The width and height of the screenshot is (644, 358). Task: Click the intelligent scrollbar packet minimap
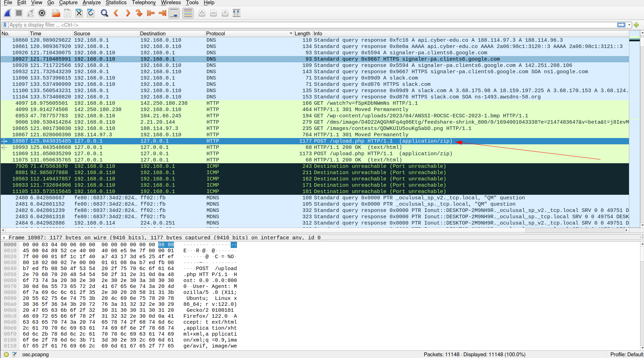(x=634, y=129)
